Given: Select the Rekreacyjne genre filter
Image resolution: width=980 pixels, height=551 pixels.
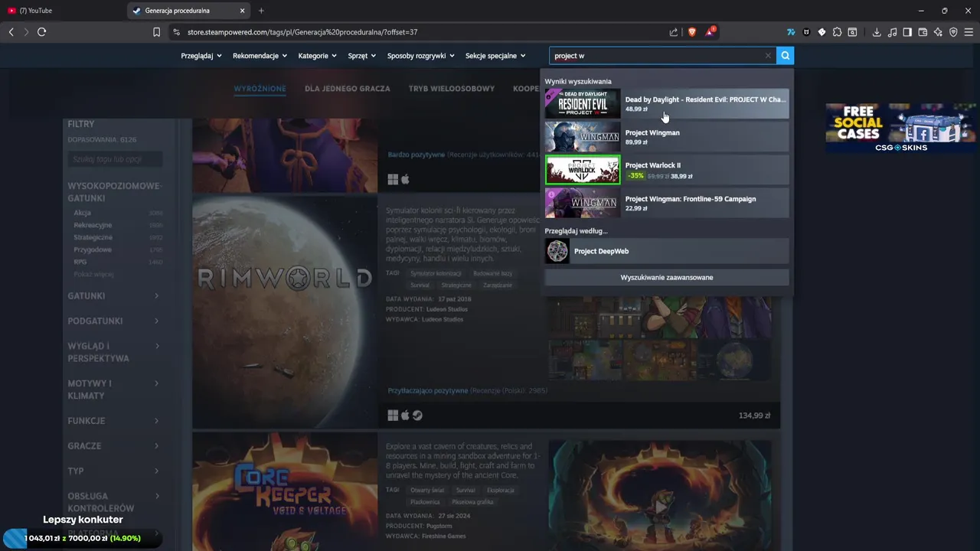Looking at the screenshot, I should pyautogui.click(x=93, y=225).
